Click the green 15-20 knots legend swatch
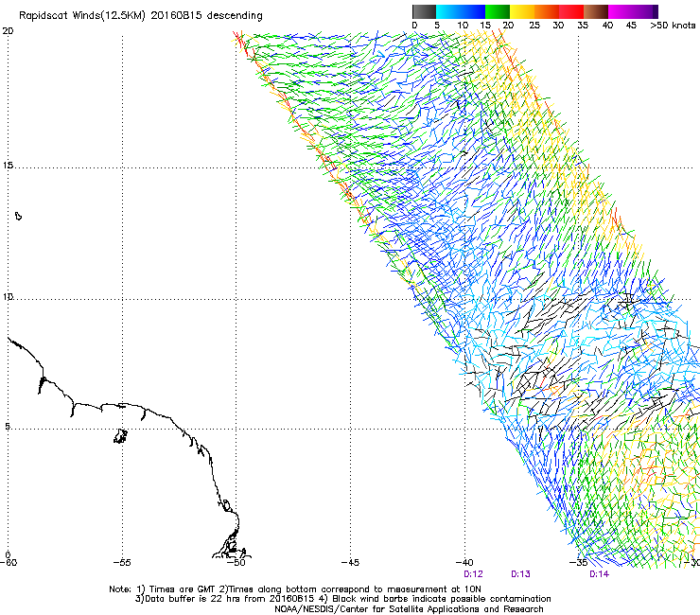This screenshot has width=700, height=615. (498, 11)
